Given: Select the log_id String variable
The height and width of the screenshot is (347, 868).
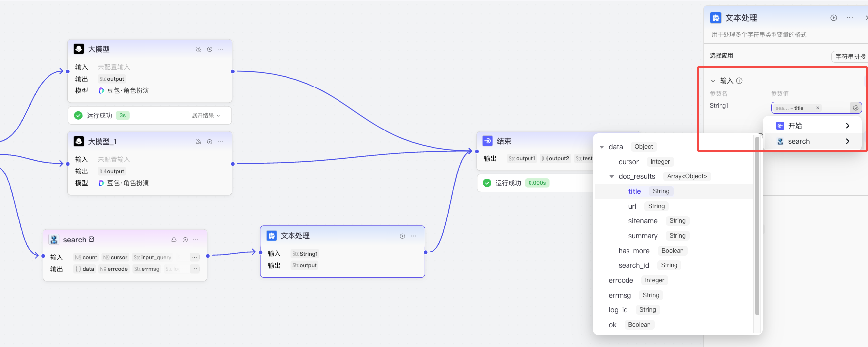Looking at the screenshot, I should 674,310.
